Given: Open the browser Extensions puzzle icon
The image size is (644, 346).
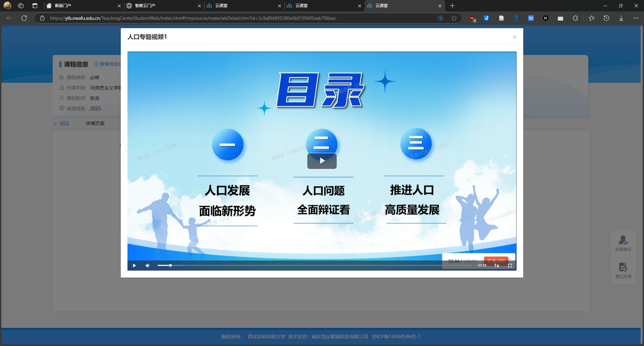Looking at the screenshot, I should [x=575, y=18].
